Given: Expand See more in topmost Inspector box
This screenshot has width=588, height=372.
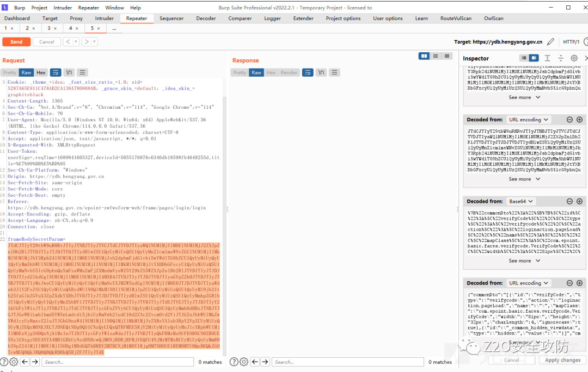Looking at the screenshot, I should pos(524,97).
